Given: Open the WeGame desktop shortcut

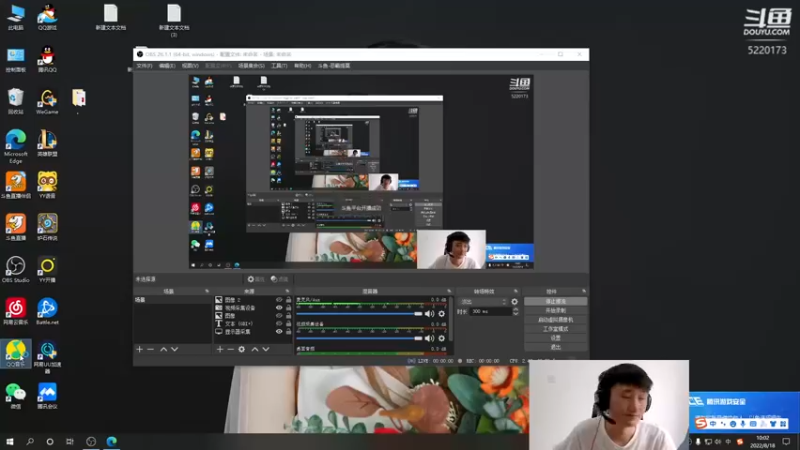Looking at the screenshot, I should point(47,102).
